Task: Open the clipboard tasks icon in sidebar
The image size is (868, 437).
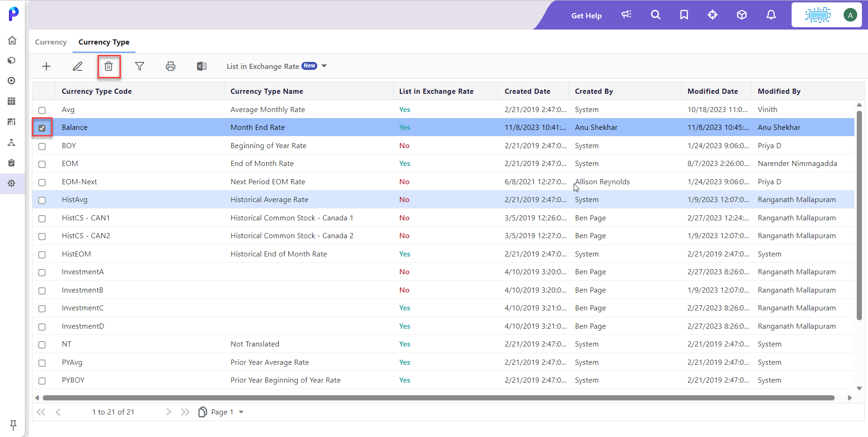Action: click(x=12, y=163)
